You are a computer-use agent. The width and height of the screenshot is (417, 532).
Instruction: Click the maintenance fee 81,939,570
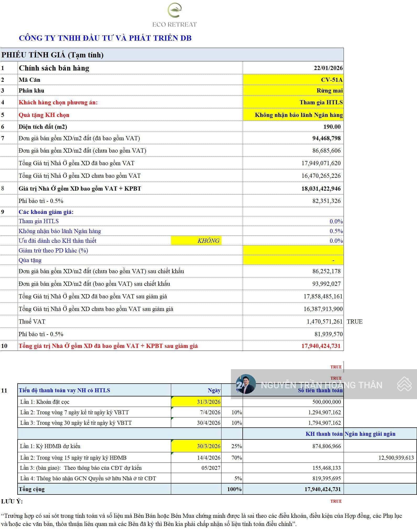tap(328, 334)
